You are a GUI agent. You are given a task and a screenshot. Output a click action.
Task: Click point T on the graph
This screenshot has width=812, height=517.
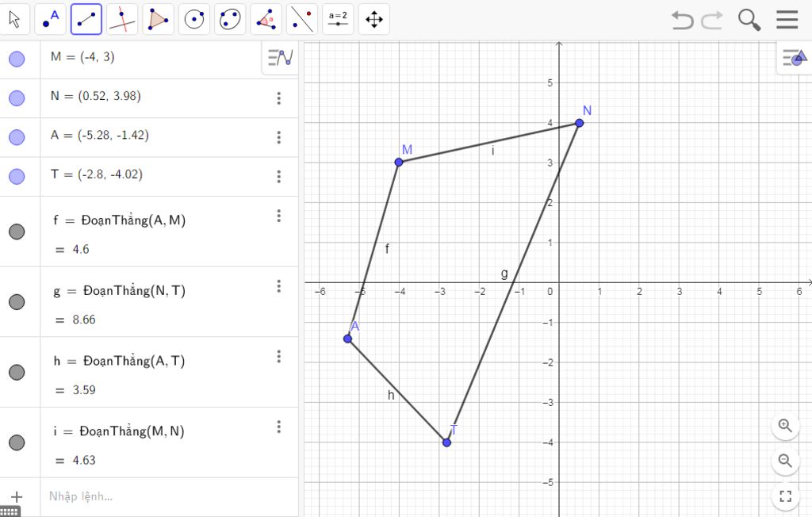coord(446,442)
